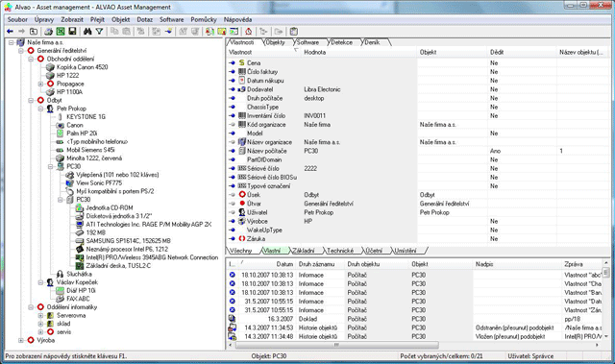Collapse the Obchodní oddělení node

[x=31, y=59]
